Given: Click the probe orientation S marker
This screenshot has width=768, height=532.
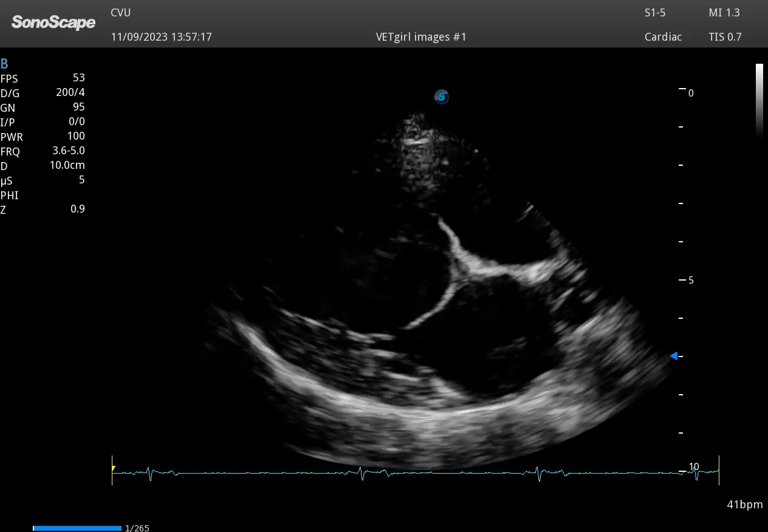Looking at the screenshot, I should coord(442,97).
